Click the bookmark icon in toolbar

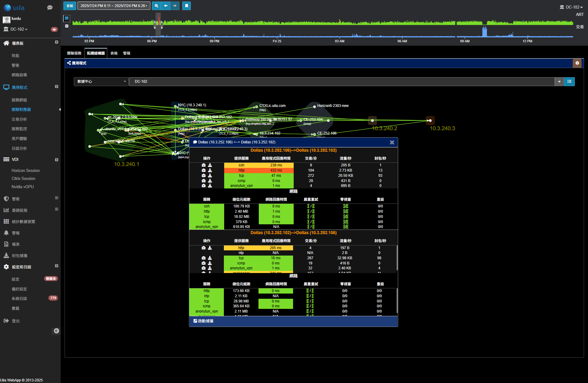[x=186, y=6]
